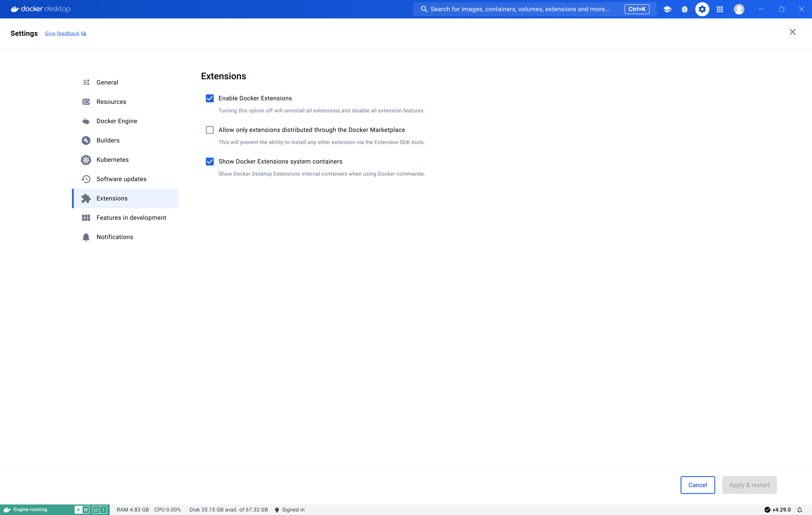Close the Settings panel with the X

792,32
